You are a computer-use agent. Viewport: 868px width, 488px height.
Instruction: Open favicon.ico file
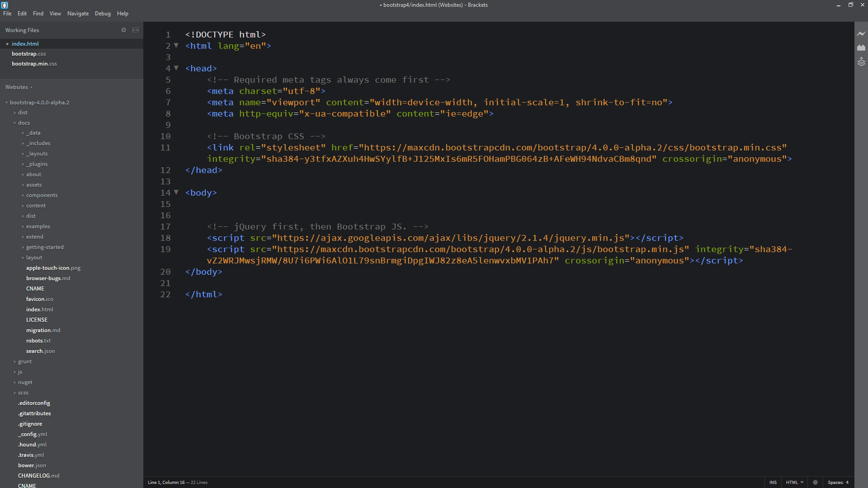39,299
